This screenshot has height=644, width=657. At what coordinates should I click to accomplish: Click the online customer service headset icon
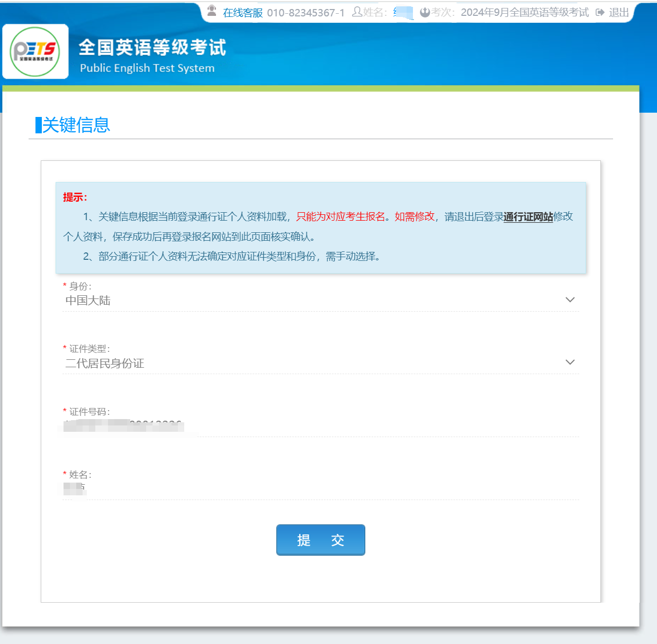pos(212,11)
